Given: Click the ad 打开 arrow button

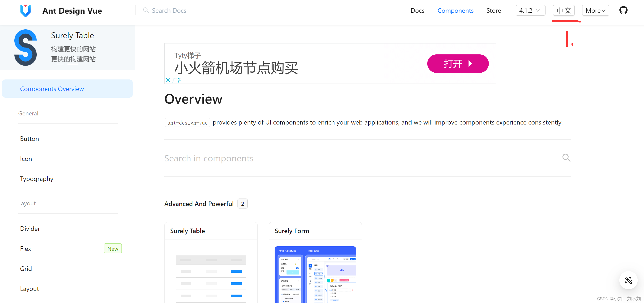Looking at the screenshot, I should coord(458,64).
